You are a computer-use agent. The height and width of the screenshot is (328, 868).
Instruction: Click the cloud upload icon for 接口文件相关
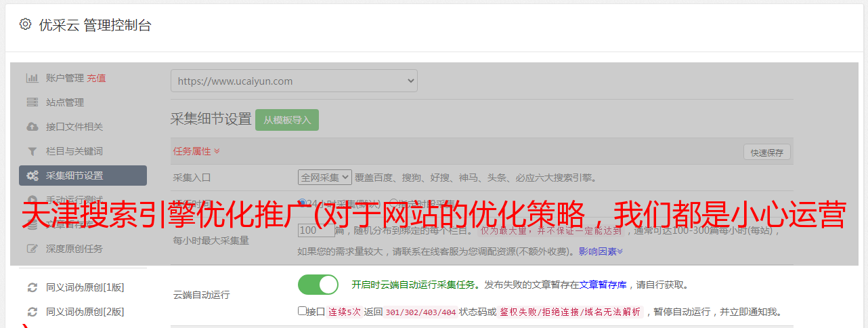coord(32,127)
